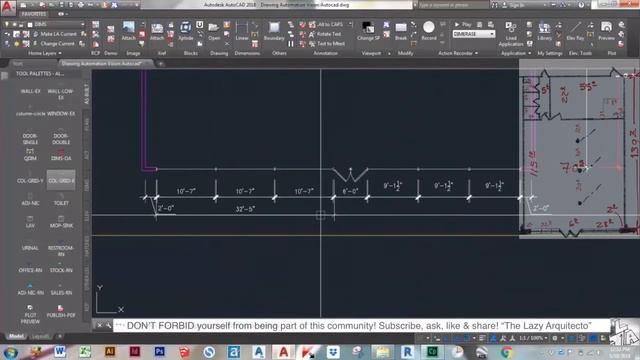Run the PLOT PREVIEW palette tool

[30, 315]
